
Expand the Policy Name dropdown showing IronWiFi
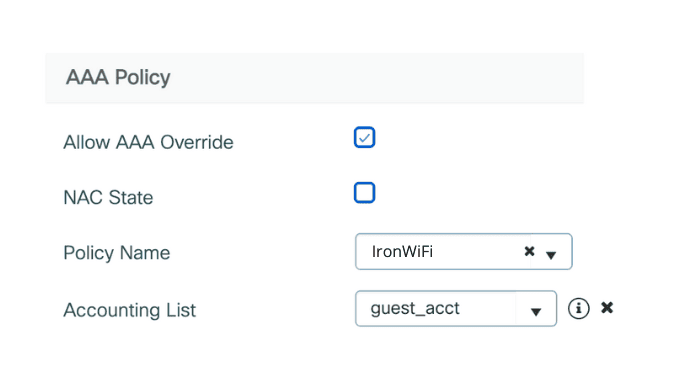pos(464,252)
